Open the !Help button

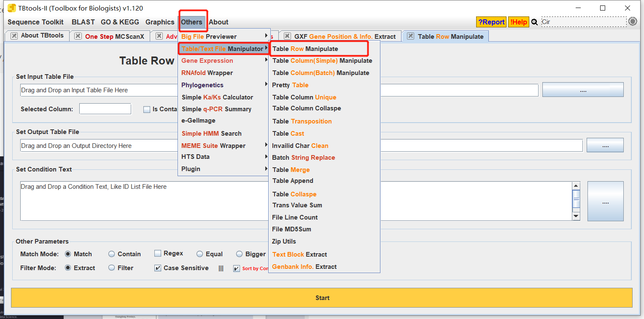point(518,22)
